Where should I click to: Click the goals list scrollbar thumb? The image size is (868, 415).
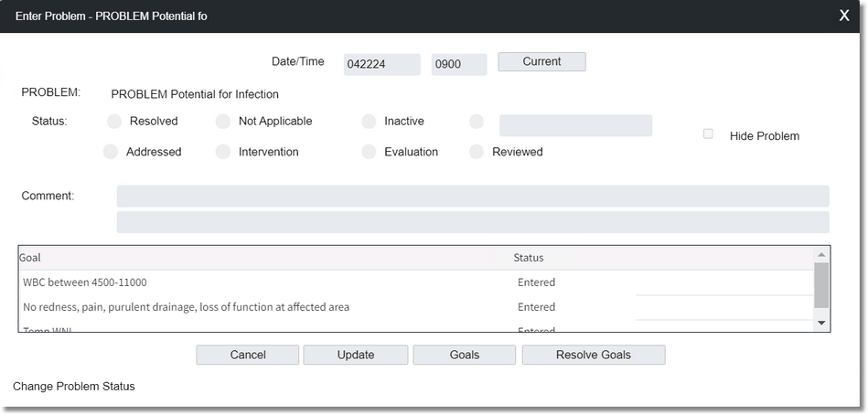(x=821, y=285)
